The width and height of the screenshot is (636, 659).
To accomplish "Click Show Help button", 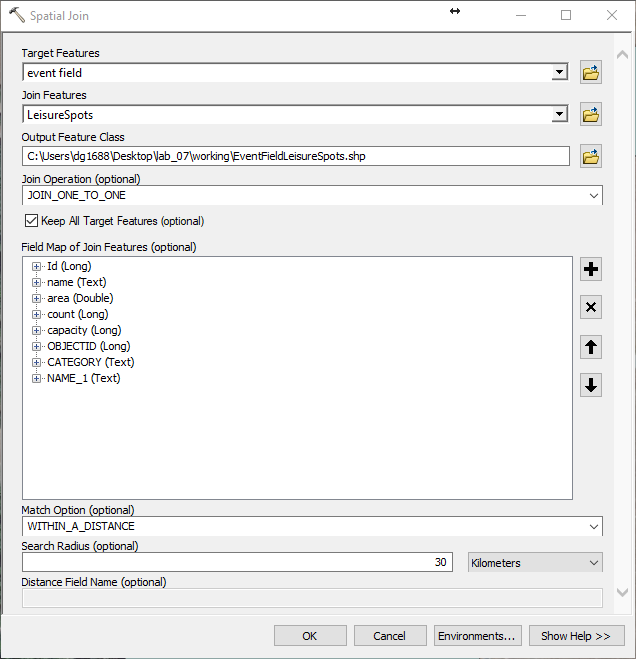I will pyautogui.click(x=577, y=636).
